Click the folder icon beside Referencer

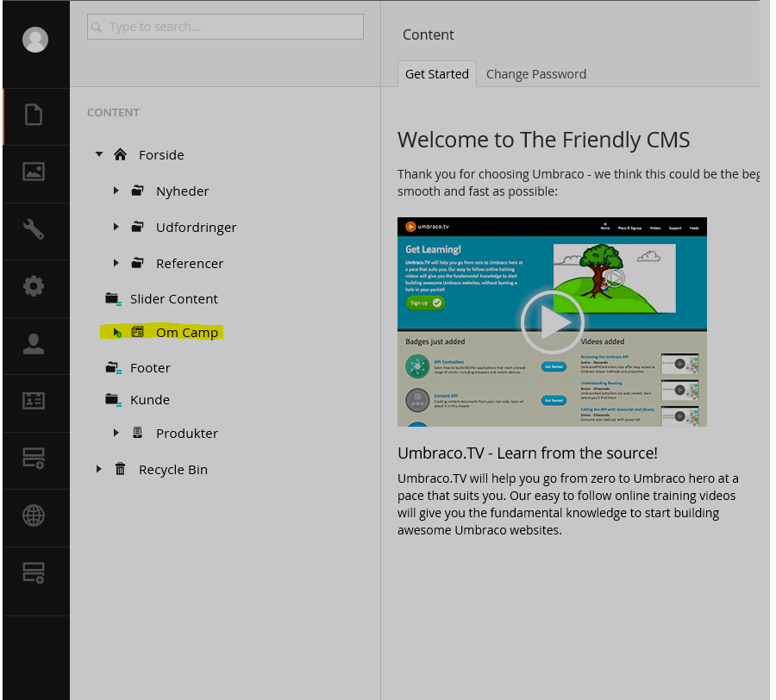click(138, 263)
